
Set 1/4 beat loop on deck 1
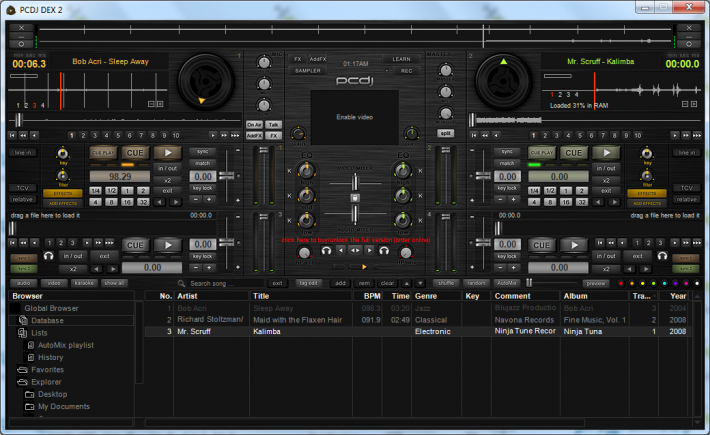pyautogui.click(x=95, y=191)
